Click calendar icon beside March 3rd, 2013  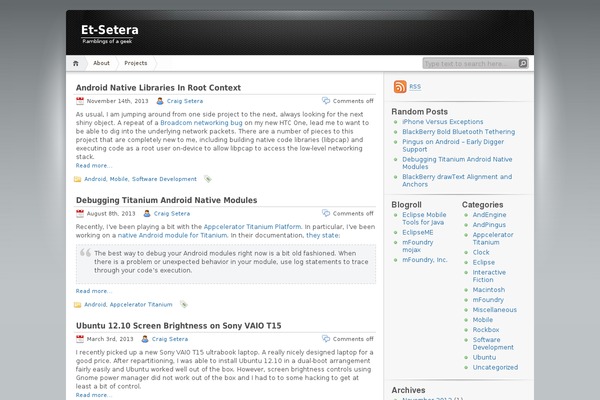[x=80, y=339]
